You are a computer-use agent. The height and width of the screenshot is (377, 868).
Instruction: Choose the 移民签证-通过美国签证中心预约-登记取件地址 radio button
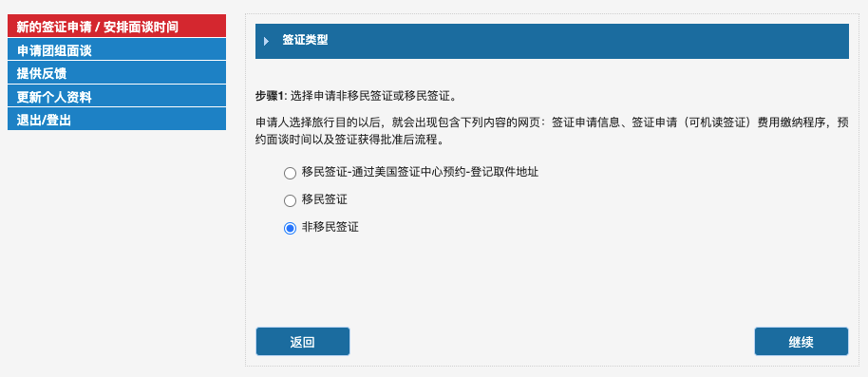pos(290,173)
